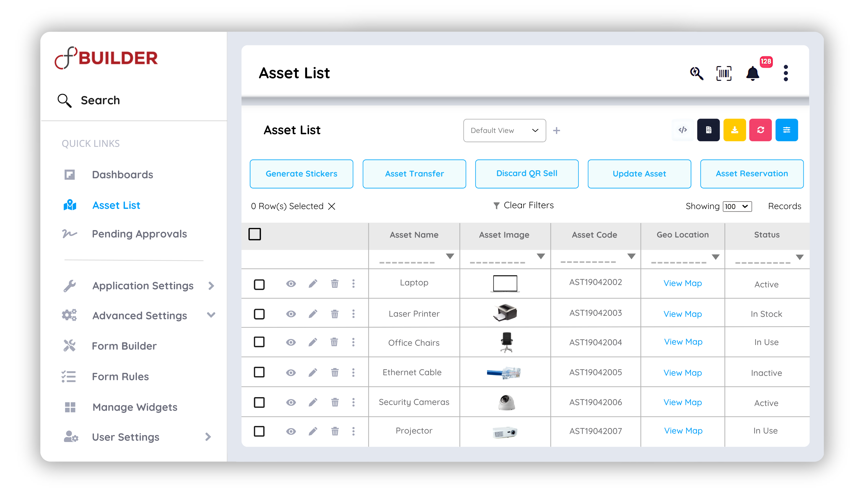Image resolution: width=868 pixels, height=488 pixels.
Task: Open Form Builder in sidebar
Action: pos(124,346)
